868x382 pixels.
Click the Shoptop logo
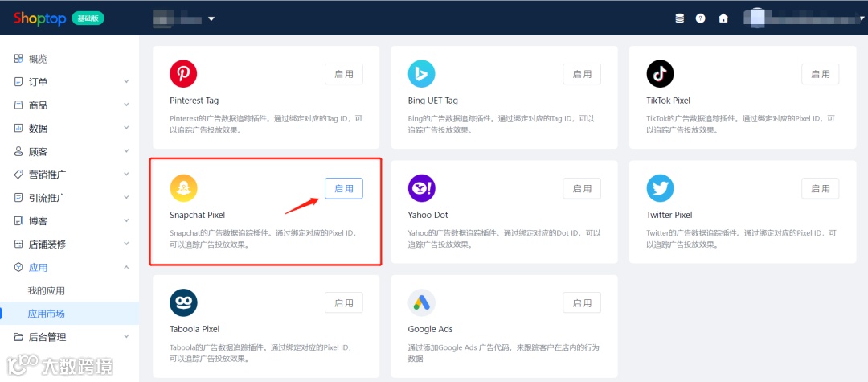coord(39,18)
